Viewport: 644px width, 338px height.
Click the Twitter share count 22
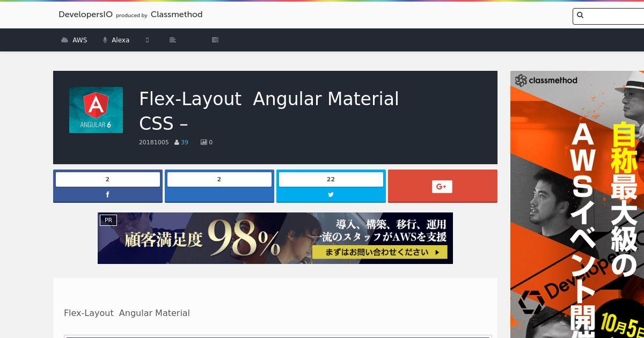[x=331, y=179]
